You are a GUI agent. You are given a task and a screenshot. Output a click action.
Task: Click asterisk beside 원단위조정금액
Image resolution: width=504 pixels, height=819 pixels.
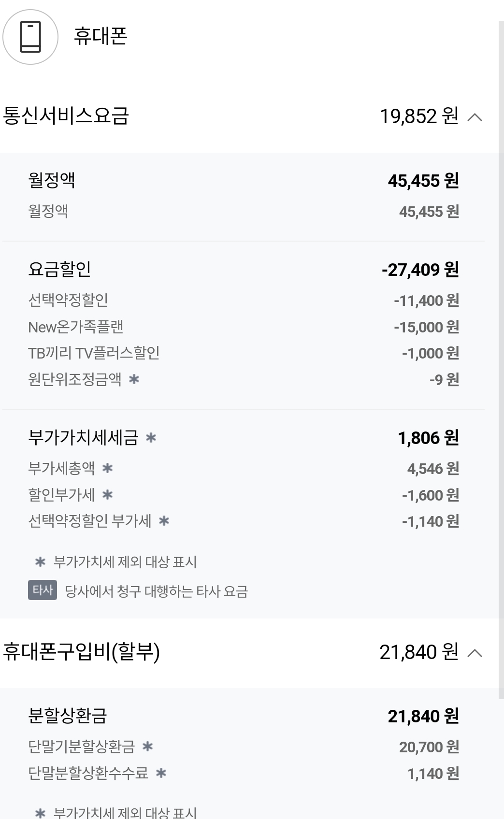click(134, 379)
